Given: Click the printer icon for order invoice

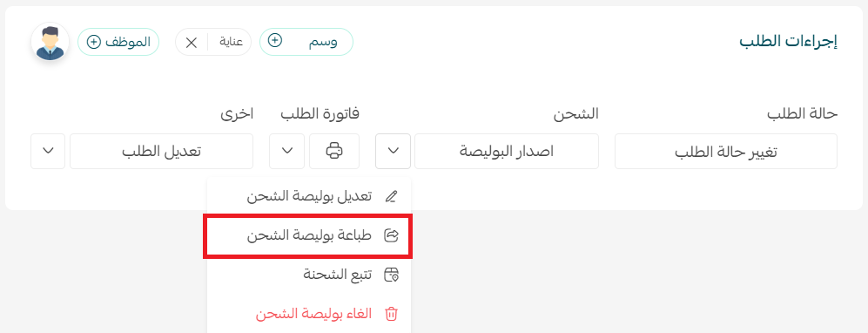Looking at the screenshot, I should 334,151.
